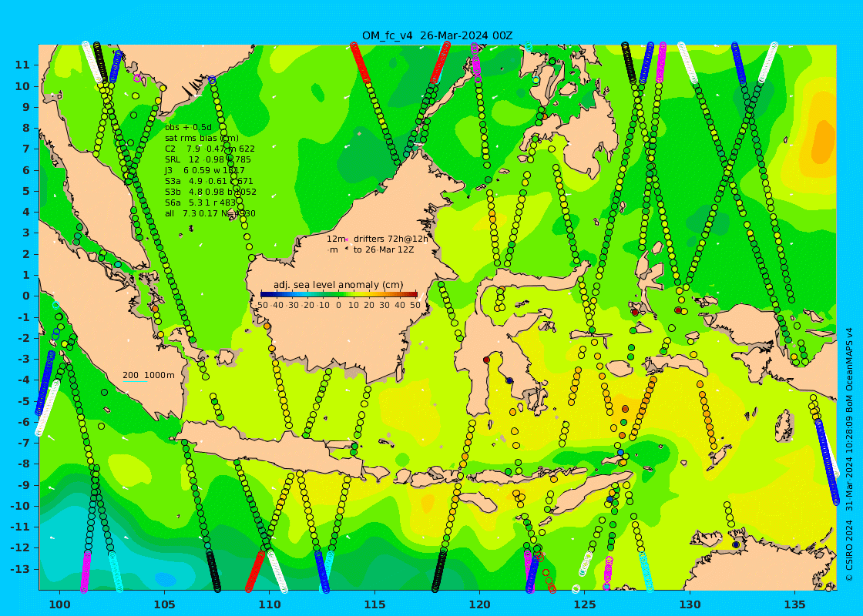Select the S6a satellite statistics row

click(x=200, y=203)
